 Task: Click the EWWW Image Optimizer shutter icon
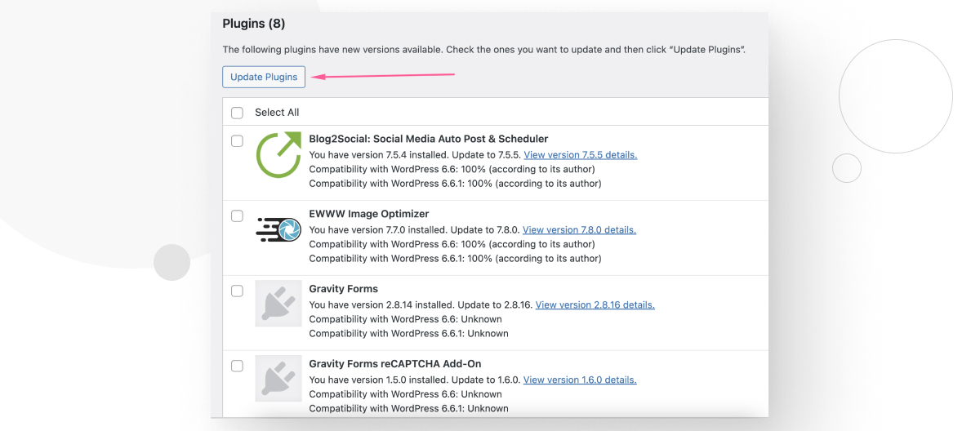pos(278,229)
